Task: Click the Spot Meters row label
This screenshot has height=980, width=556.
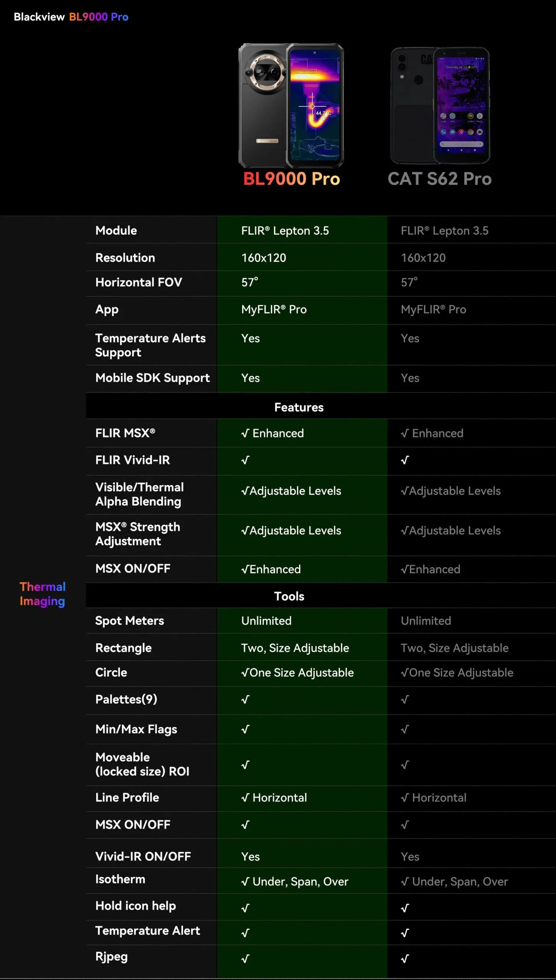Action: (x=129, y=621)
